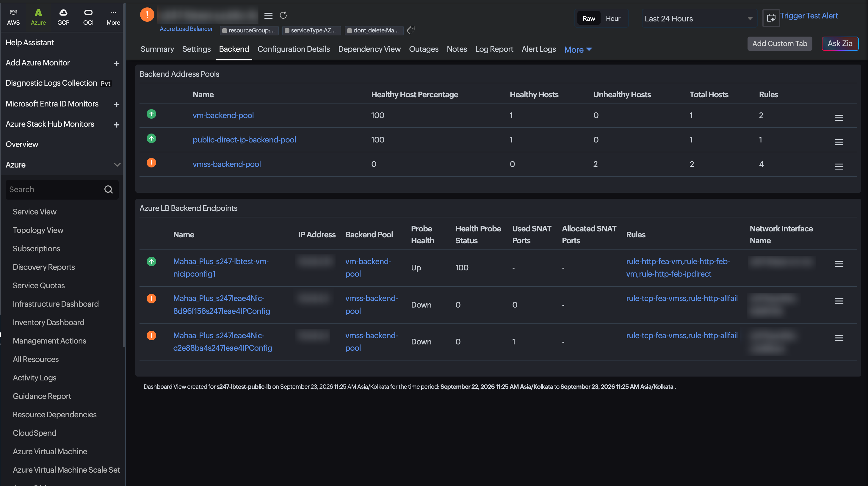The image size is (868, 486).
Task: Click orange alert icon for vmss-backend-pool
Action: (151, 163)
